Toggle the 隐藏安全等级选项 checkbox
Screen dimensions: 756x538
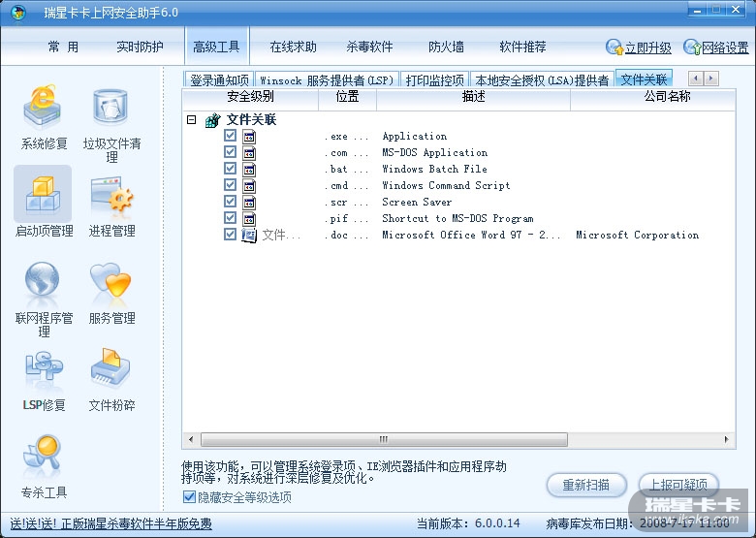(x=189, y=496)
